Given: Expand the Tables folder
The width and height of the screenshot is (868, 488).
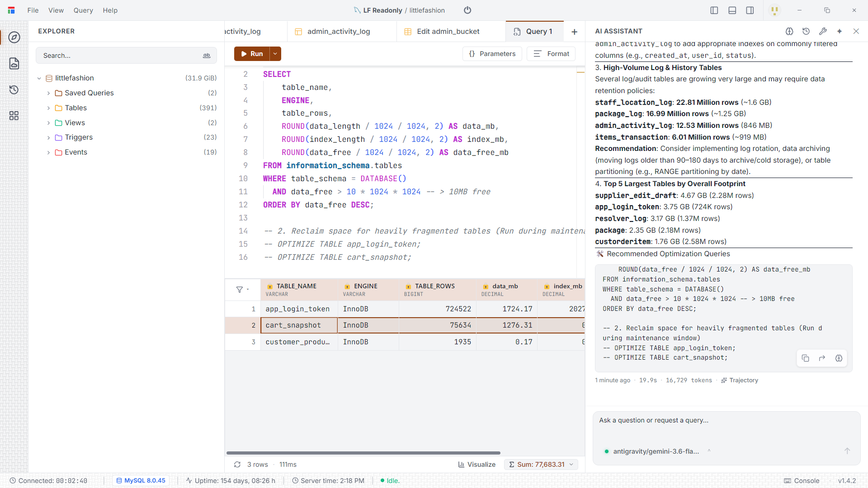Looking at the screenshot, I should [49, 108].
